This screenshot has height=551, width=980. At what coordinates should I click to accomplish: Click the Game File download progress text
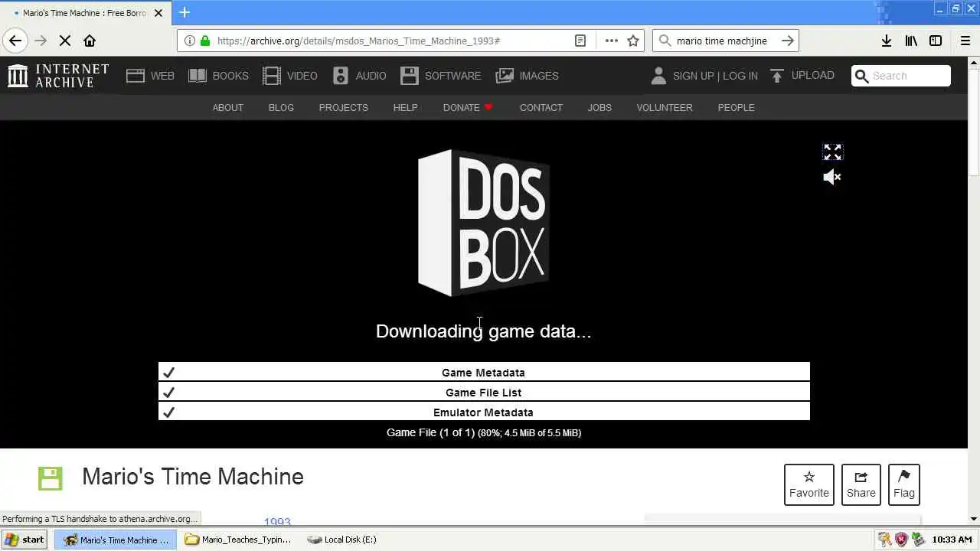coord(484,433)
